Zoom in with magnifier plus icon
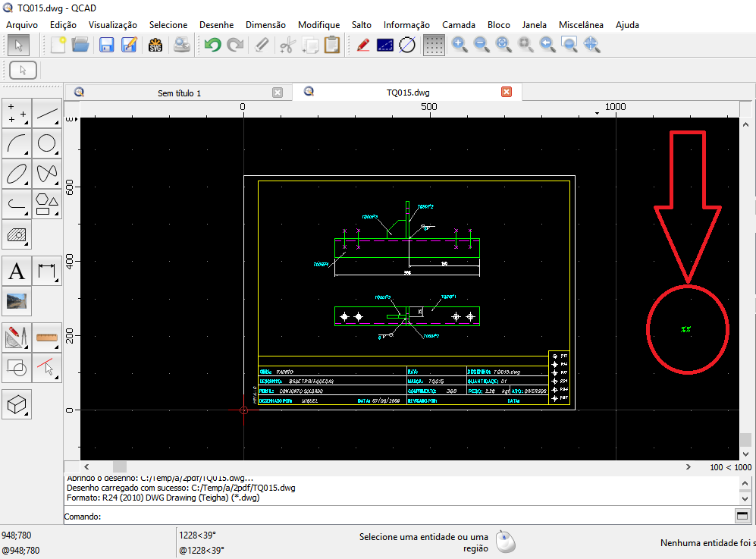Screen dimensions: 756x559 point(460,46)
